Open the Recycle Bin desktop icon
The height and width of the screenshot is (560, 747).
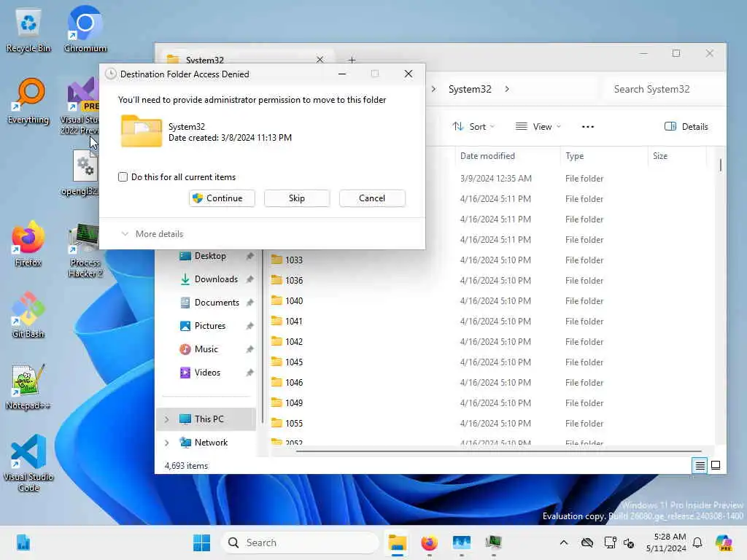point(28,29)
